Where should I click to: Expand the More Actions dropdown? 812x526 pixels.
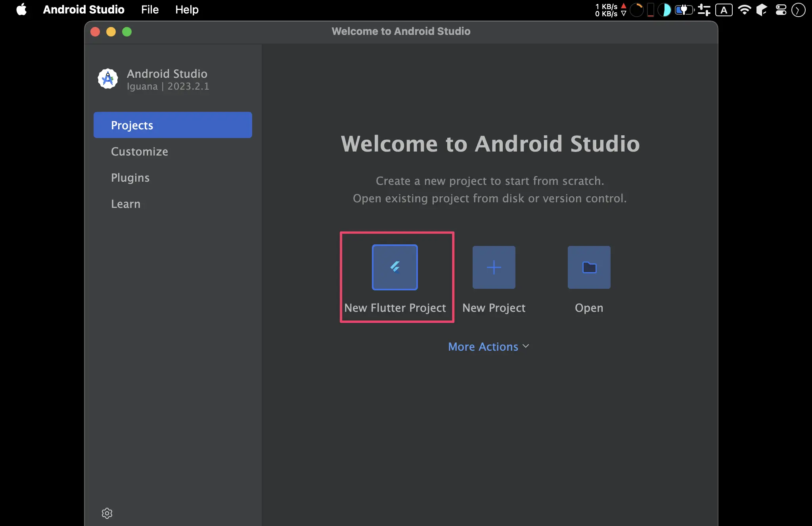[x=488, y=347]
